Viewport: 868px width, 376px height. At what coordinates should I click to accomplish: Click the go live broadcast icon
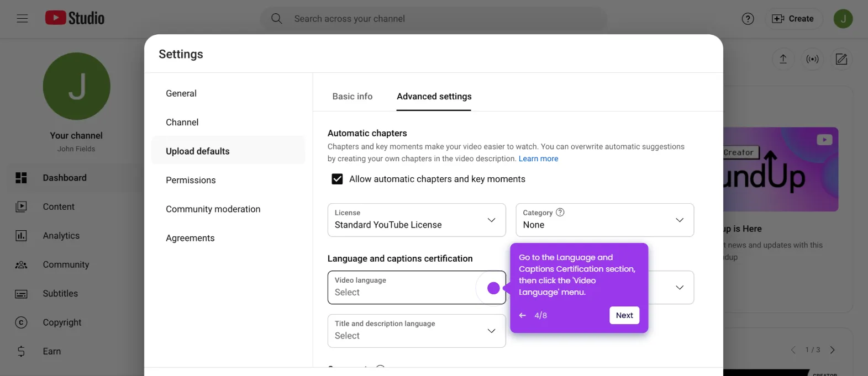(812, 59)
